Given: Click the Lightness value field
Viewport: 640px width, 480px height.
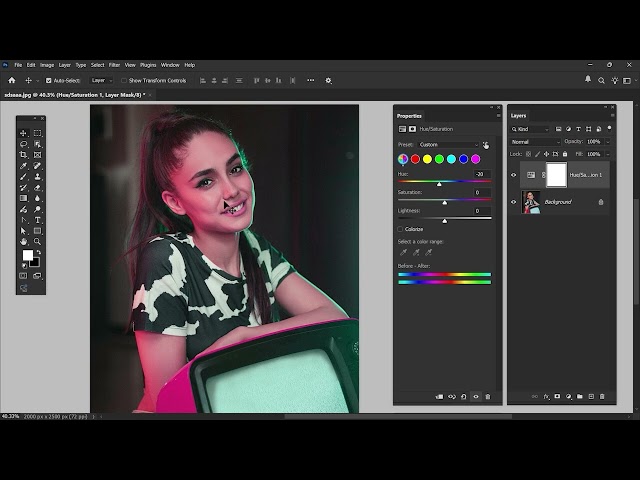Looking at the screenshot, I should click(482, 211).
